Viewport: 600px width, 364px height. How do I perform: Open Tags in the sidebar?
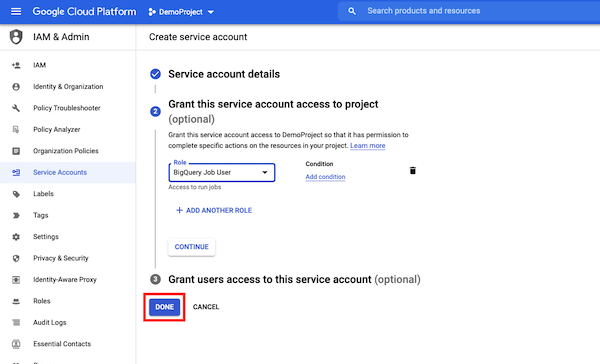68,215
